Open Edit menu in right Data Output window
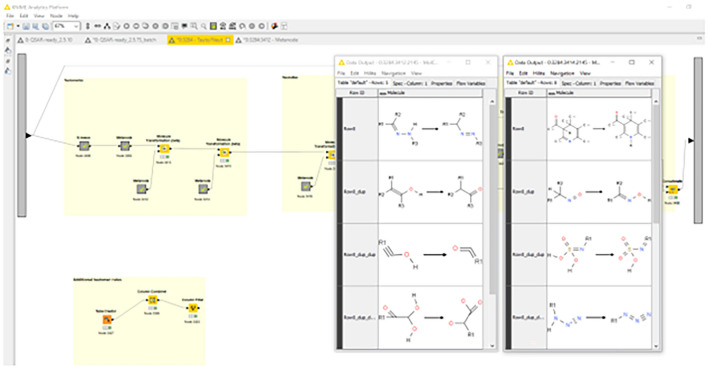 click(x=523, y=73)
